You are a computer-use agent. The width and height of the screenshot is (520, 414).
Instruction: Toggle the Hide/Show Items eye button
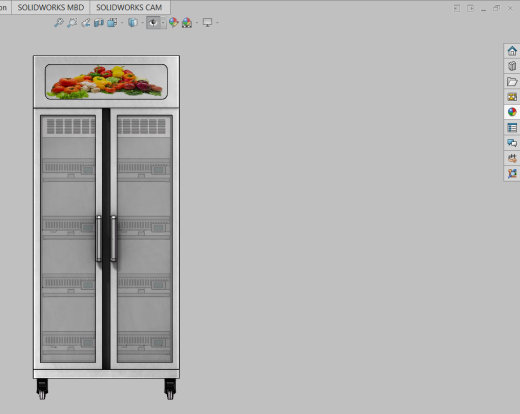click(153, 23)
